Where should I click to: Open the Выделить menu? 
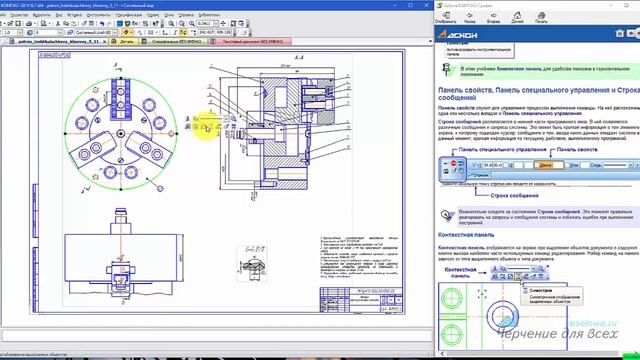coord(42,15)
